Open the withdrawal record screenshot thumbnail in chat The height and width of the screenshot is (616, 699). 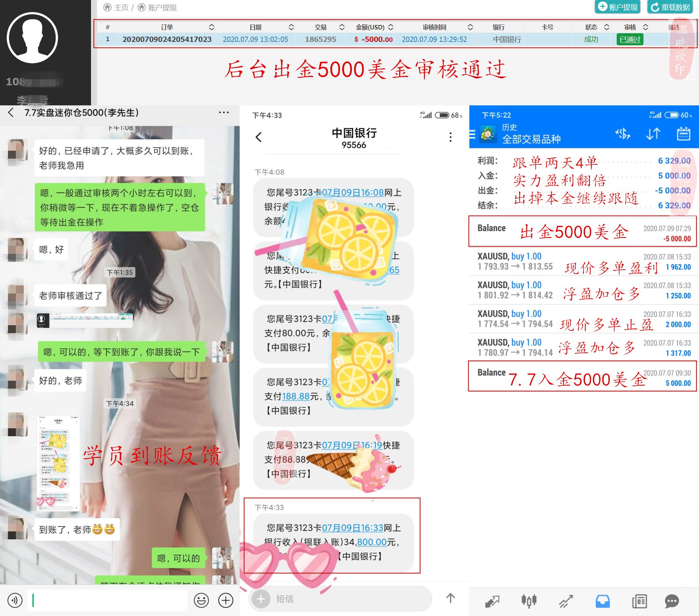(85, 320)
